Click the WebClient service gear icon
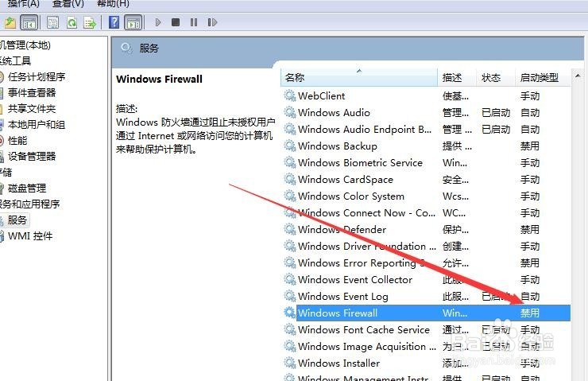The width and height of the screenshot is (588, 381). [x=289, y=95]
